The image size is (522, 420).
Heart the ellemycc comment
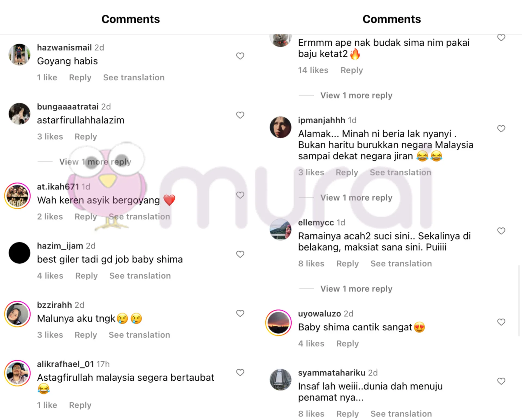click(x=501, y=231)
